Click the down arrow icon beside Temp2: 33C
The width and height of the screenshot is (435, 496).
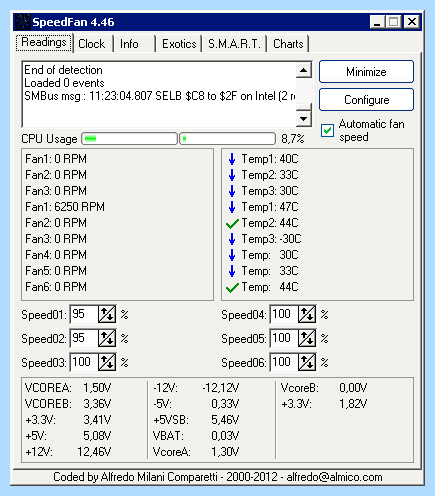click(x=232, y=175)
